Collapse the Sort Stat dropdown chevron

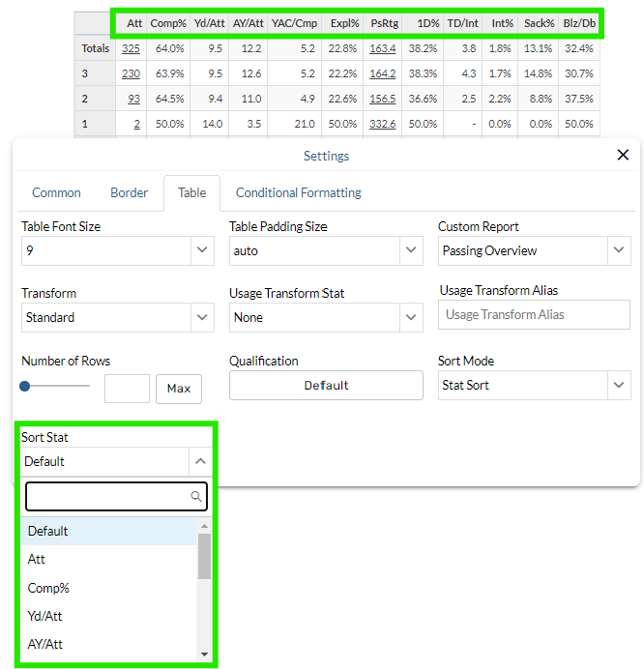pyautogui.click(x=200, y=462)
